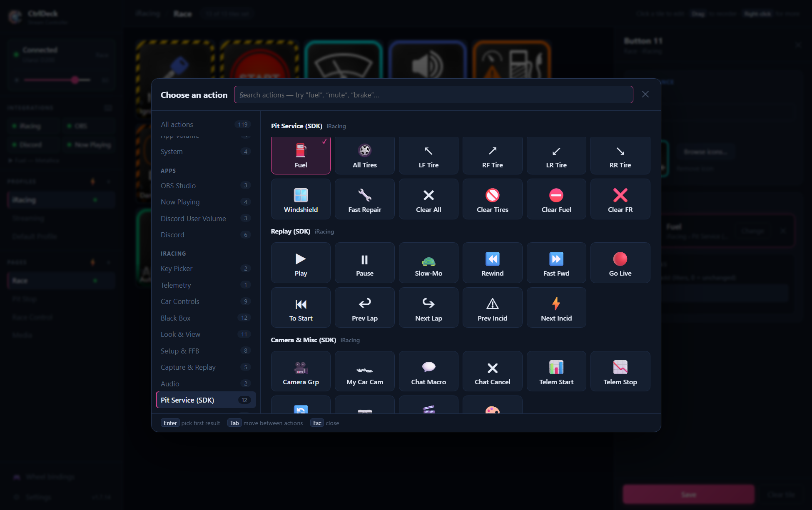Choose the Windshield tearoff action
The width and height of the screenshot is (812, 510).
tap(301, 199)
